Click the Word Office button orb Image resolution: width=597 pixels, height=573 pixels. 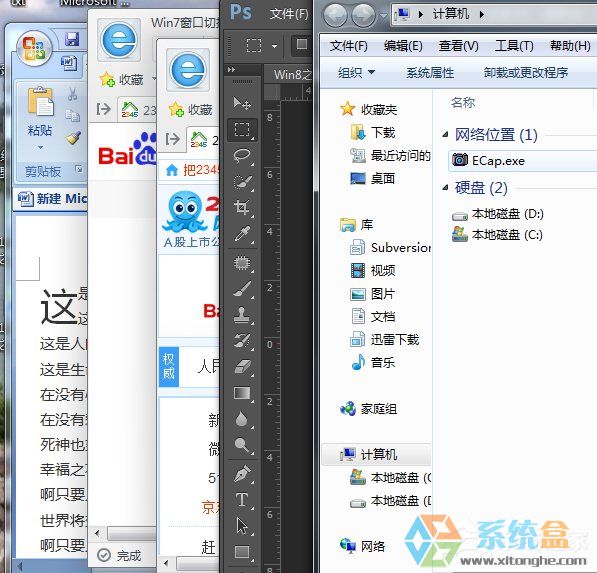(34, 49)
